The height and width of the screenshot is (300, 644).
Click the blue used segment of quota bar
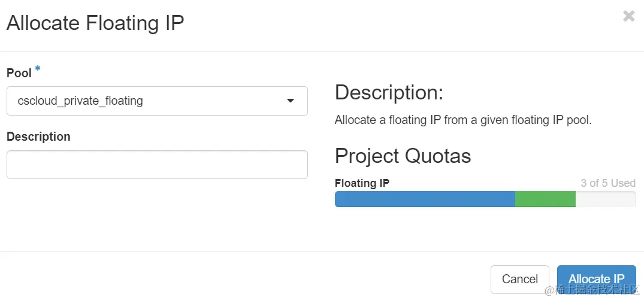[x=424, y=199]
